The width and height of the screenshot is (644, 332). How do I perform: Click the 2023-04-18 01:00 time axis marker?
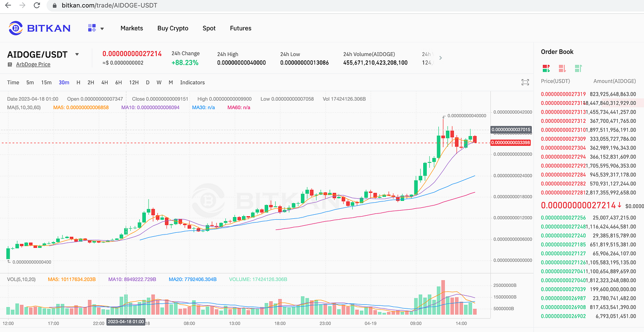click(126, 321)
